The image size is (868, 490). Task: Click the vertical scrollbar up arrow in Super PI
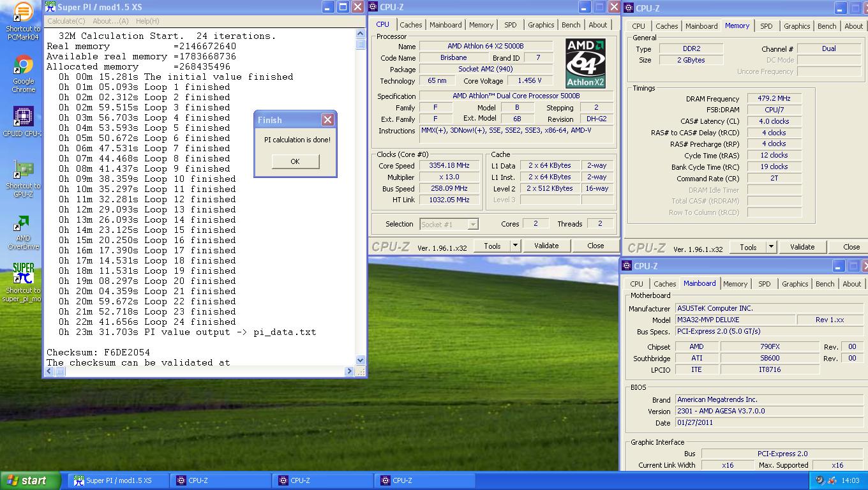(x=360, y=34)
